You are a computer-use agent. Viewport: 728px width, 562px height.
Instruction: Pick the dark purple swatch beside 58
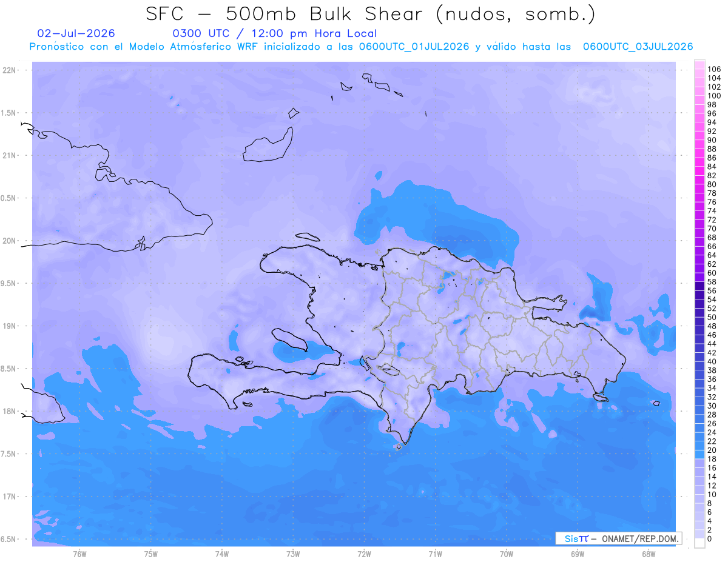tap(699, 286)
